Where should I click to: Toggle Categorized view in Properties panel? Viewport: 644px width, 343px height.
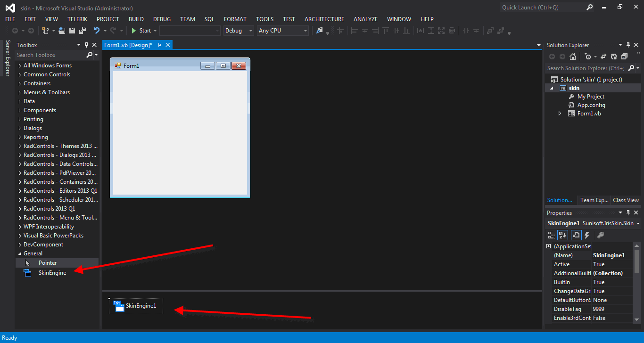pos(552,235)
